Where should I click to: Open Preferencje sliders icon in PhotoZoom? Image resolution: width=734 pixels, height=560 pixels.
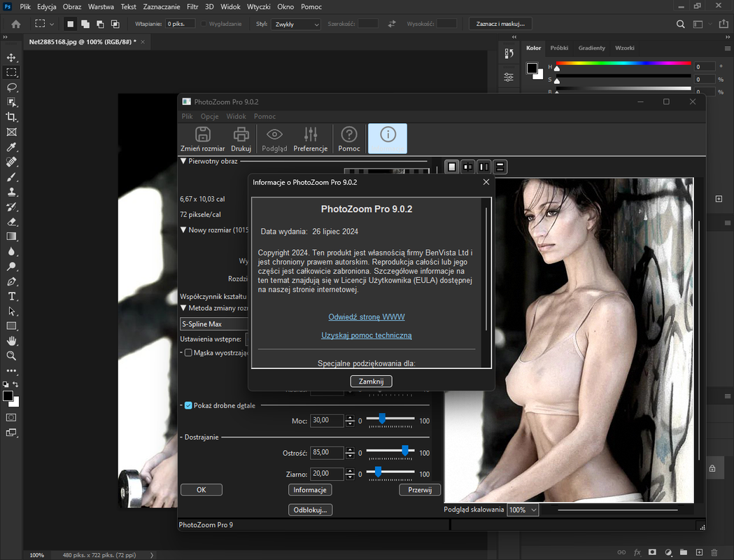(x=311, y=139)
